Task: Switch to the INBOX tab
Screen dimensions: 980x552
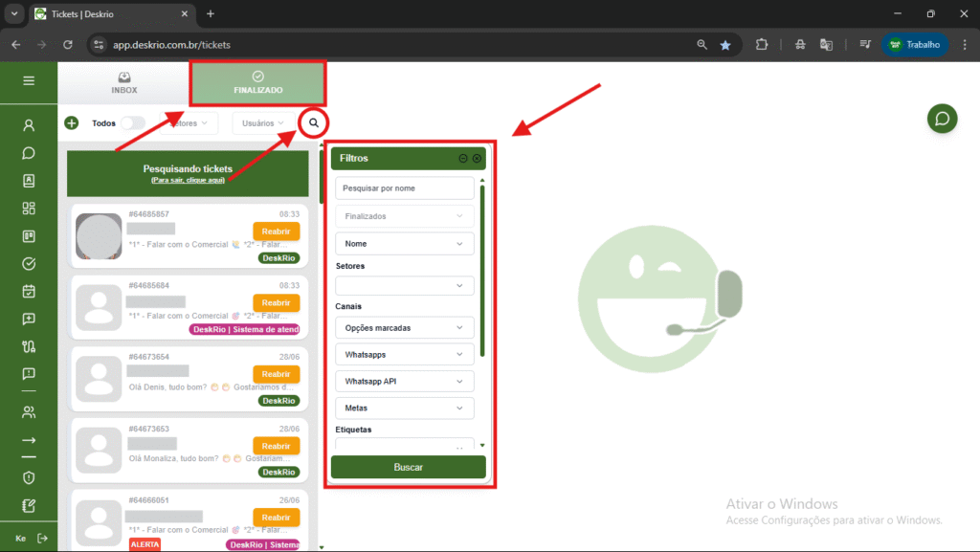Action: (124, 82)
